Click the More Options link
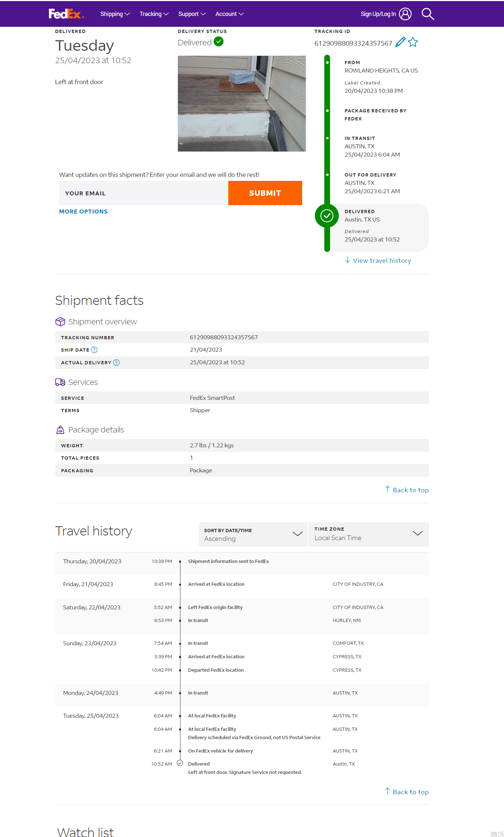504x837 pixels. click(x=83, y=212)
